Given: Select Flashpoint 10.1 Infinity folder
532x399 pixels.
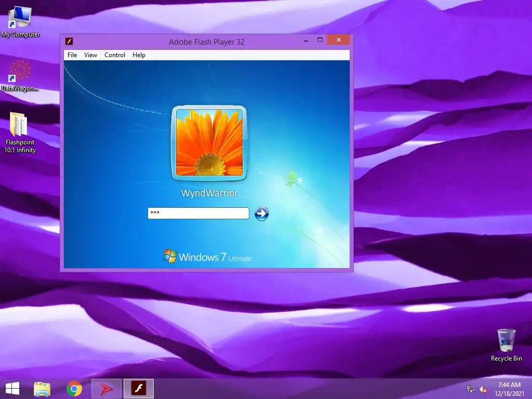Looking at the screenshot, I should click(x=20, y=132).
